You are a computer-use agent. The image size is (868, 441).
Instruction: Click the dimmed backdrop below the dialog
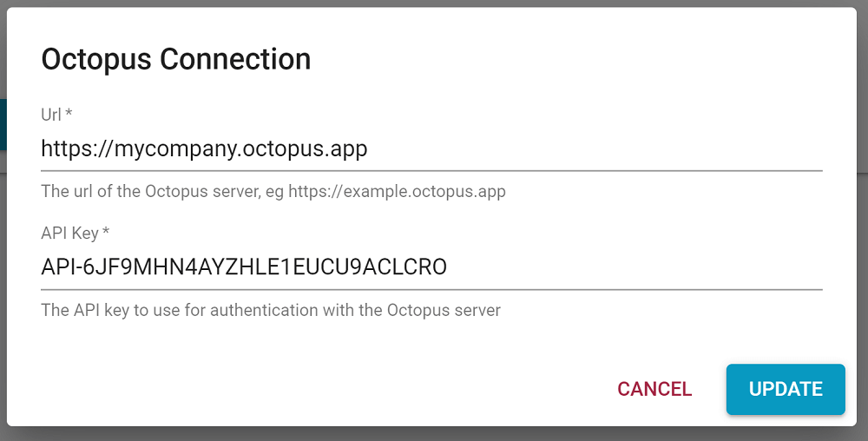[434, 434]
